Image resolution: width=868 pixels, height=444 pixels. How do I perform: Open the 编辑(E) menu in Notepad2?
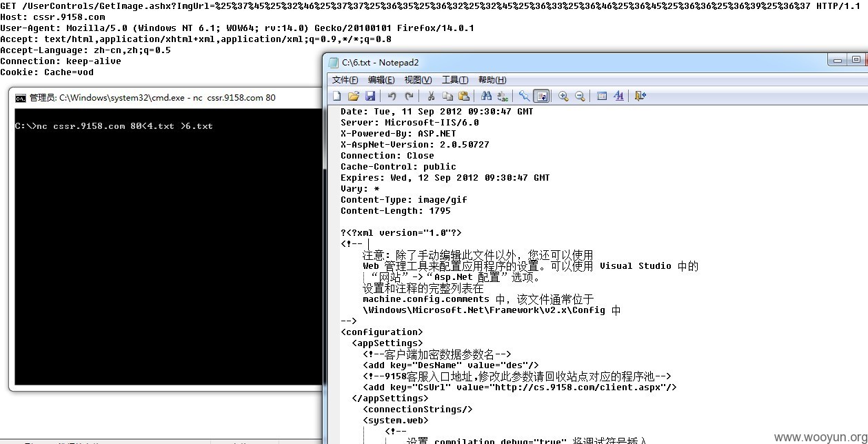[381, 80]
